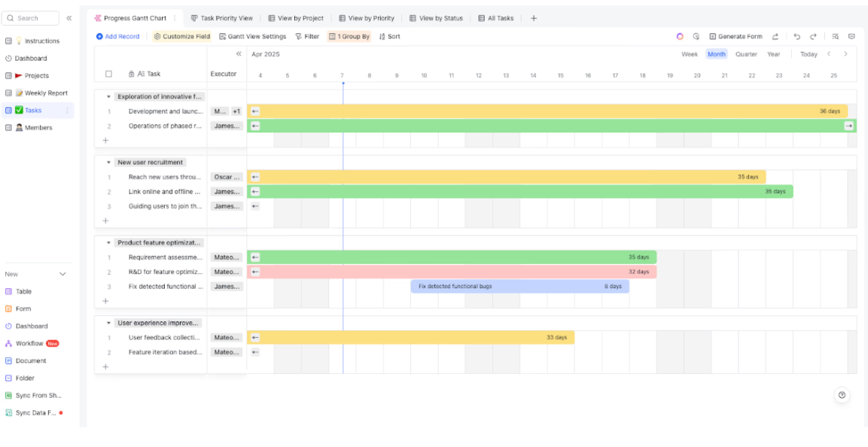Screen dimensions: 868x447
Task: Open the colorful AI circle icon
Action: [x=680, y=37]
